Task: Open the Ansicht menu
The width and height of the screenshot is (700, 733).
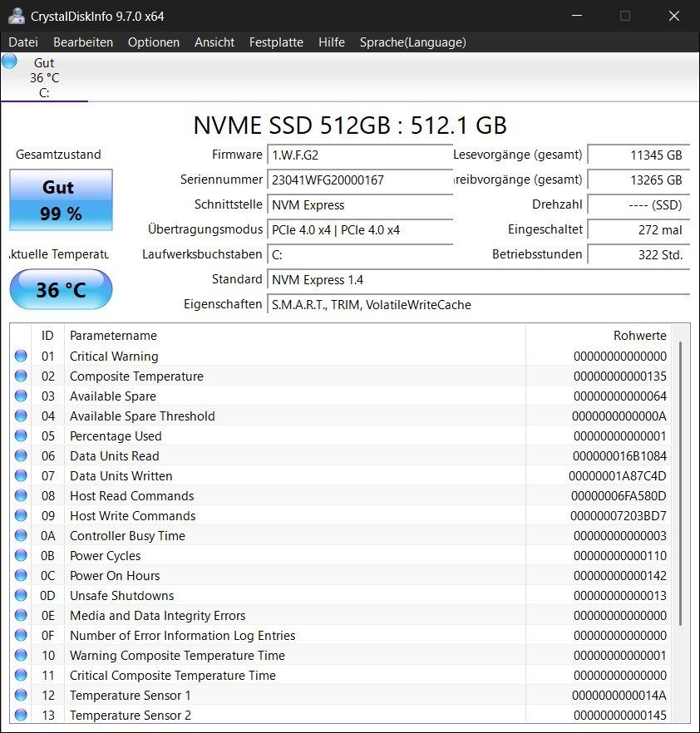Action: click(214, 42)
